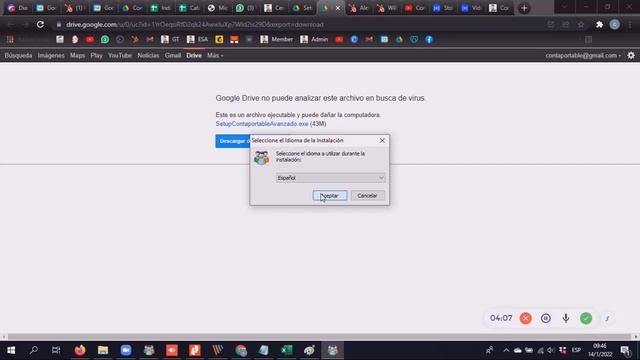
Task: Open Task View on the taskbar
Action: tap(56, 350)
